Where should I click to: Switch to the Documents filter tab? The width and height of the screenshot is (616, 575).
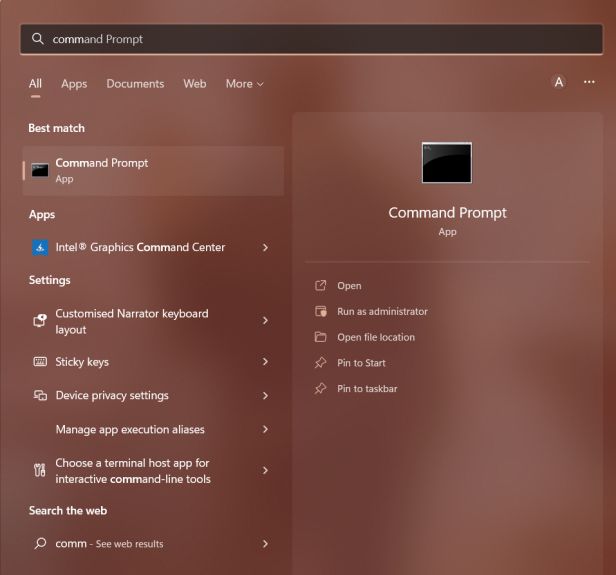pos(135,84)
